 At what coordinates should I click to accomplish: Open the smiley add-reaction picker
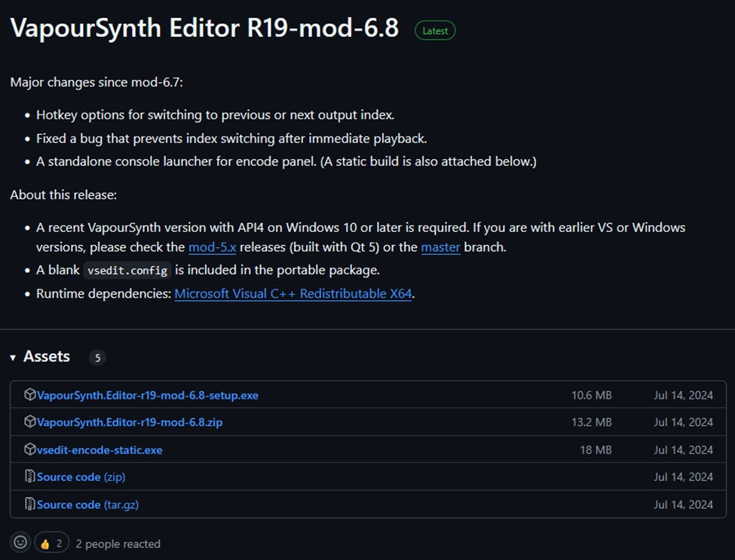20,543
